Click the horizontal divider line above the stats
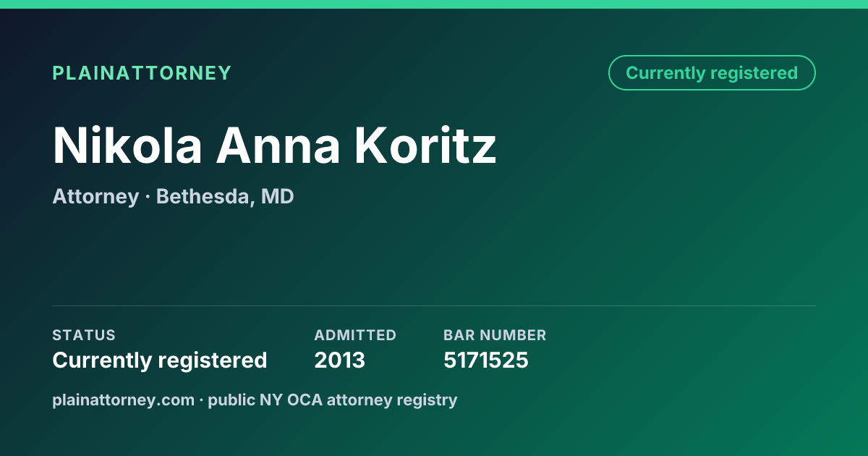 434,305
